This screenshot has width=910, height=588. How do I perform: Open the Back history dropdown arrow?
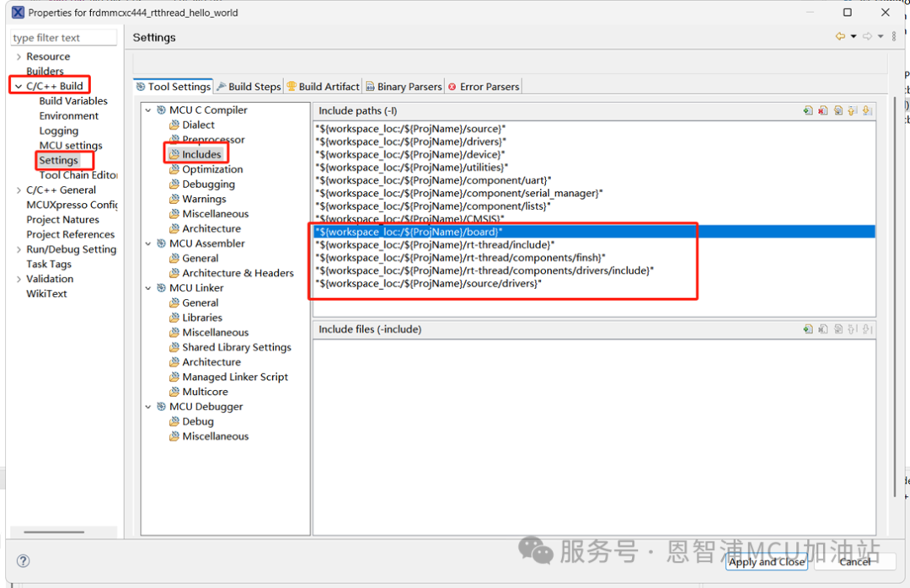click(853, 36)
